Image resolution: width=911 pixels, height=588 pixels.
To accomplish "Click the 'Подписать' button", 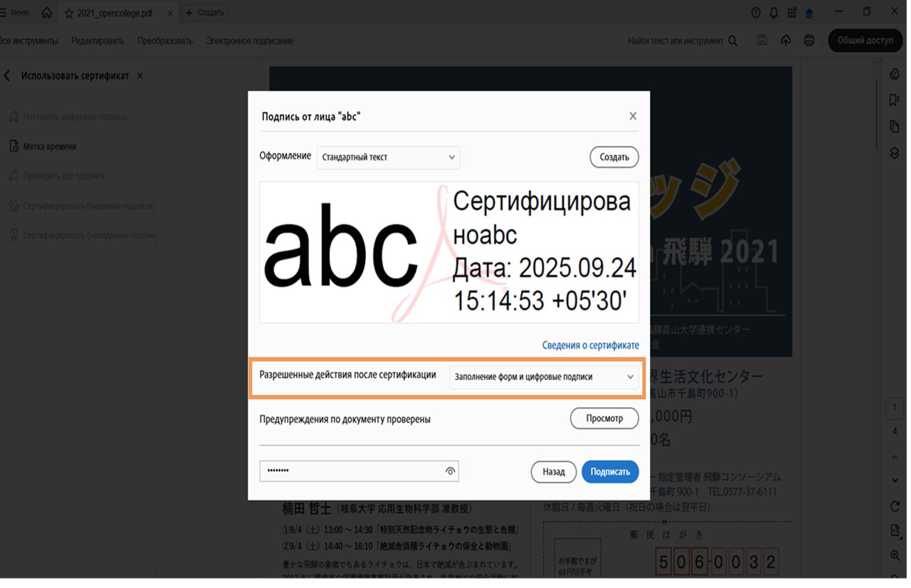I will [x=610, y=471].
